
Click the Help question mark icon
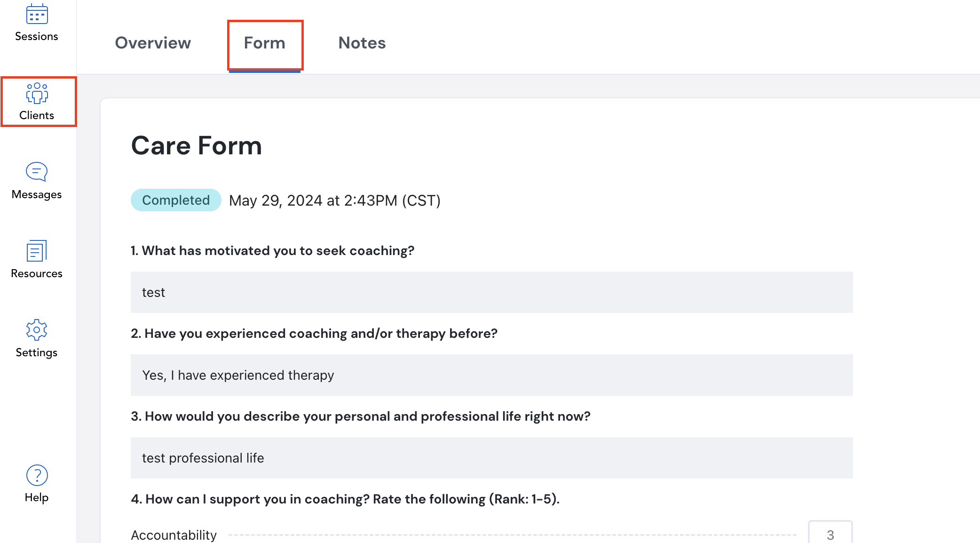tap(37, 476)
